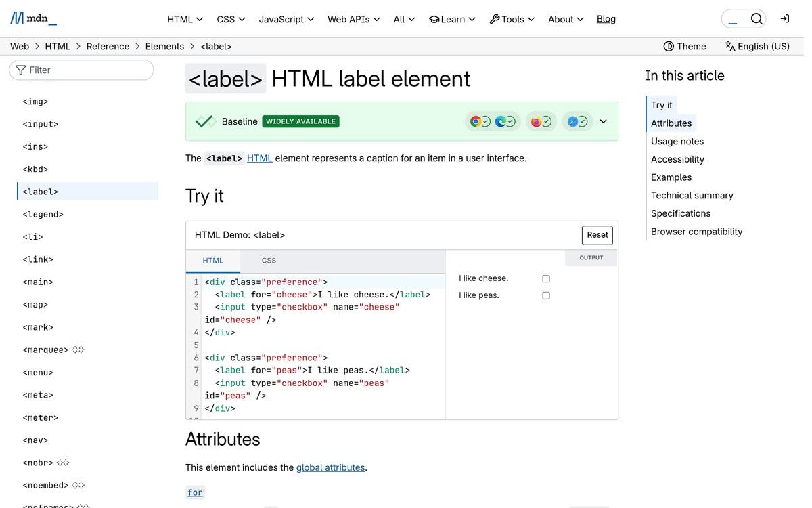Open the global attributes link
Screen dimensions: 812x508
coord(331,467)
